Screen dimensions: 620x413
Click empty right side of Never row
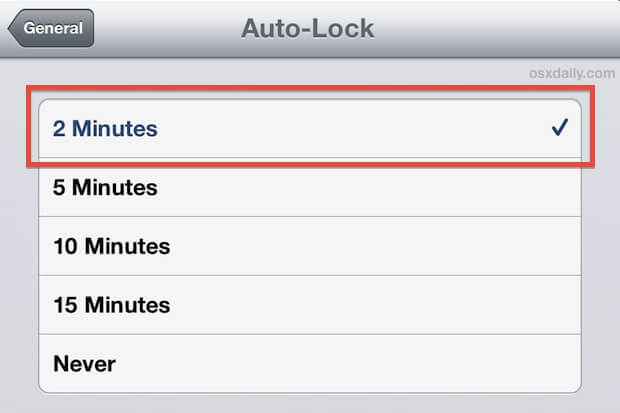(450, 363)
